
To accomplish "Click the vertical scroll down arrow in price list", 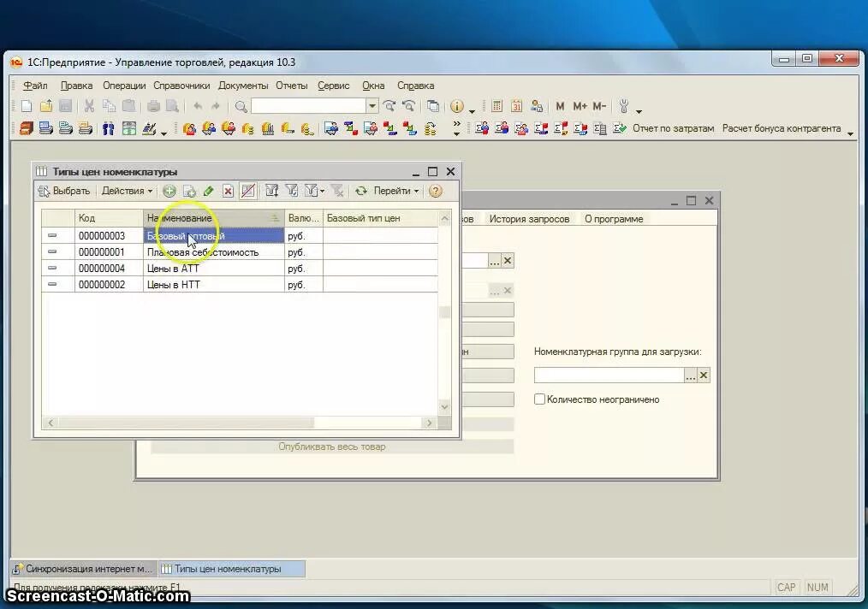I will (444, 407).
